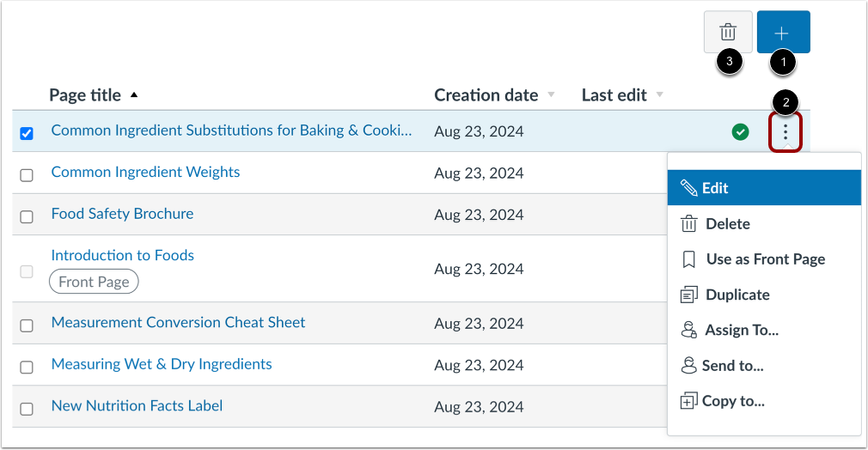Sort by Page title using the arrow
The width and height of the screenshot is (868, 450).
click(x=133, y=95)
